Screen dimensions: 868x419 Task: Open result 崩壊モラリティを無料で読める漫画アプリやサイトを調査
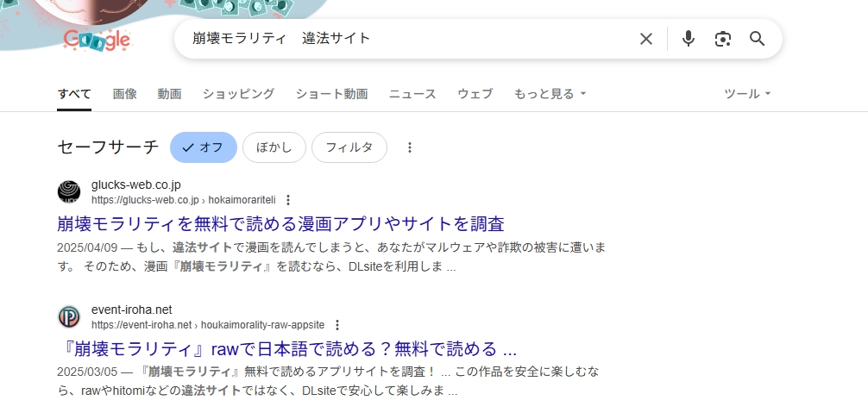[x=280, y=224]
